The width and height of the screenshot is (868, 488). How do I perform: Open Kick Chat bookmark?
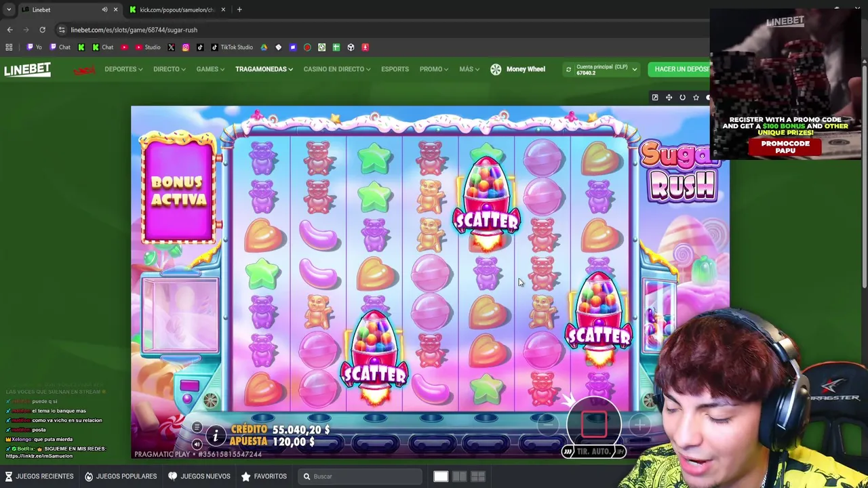point(103,47)
